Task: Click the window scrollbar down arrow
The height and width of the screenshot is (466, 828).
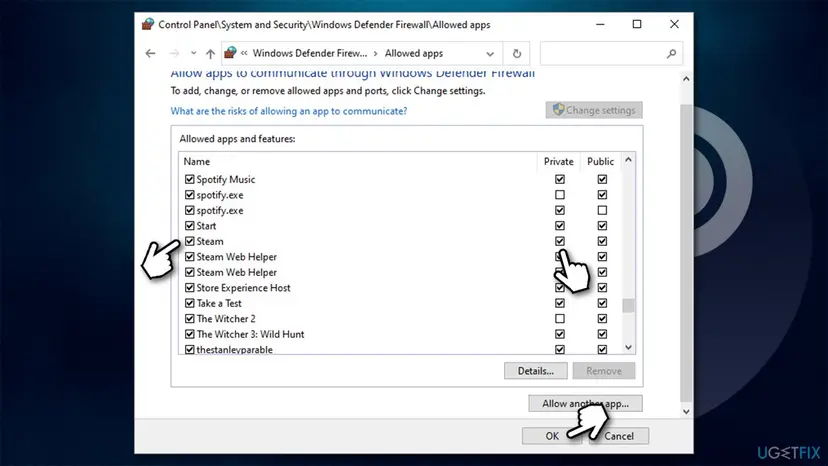Action: (x=686, y=412)
